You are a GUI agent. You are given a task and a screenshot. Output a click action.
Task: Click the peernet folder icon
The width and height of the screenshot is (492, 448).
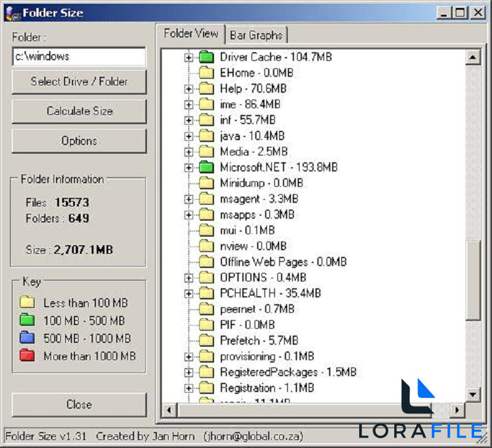(207, 308)
